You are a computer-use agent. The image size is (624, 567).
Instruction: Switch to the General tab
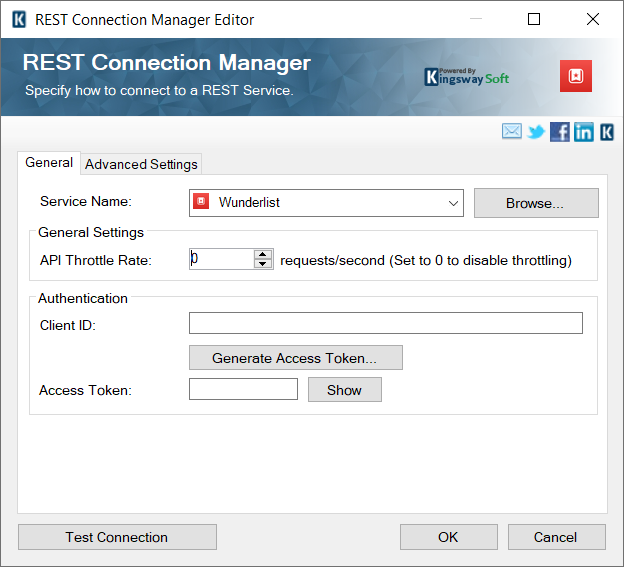point(49,163)
